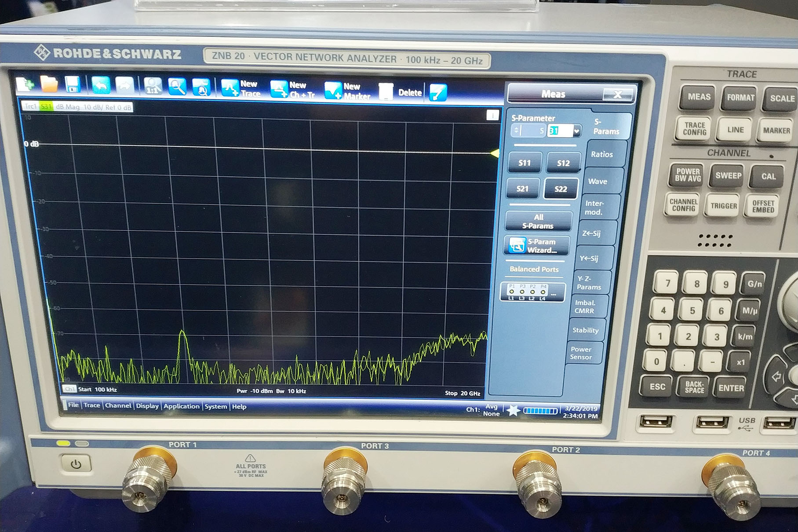Select the S21 measurement
This screenshot has width=798, height=532.
coord(522,189)
